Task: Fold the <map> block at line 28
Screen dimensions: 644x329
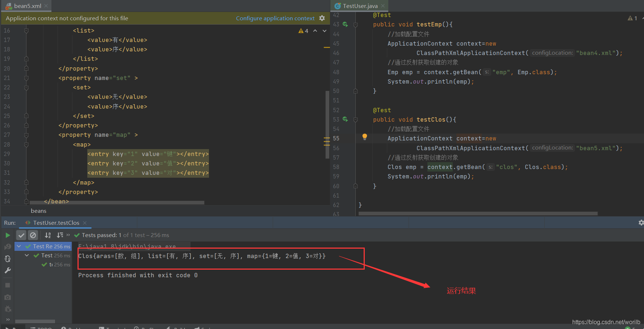Action: point(26,144)
